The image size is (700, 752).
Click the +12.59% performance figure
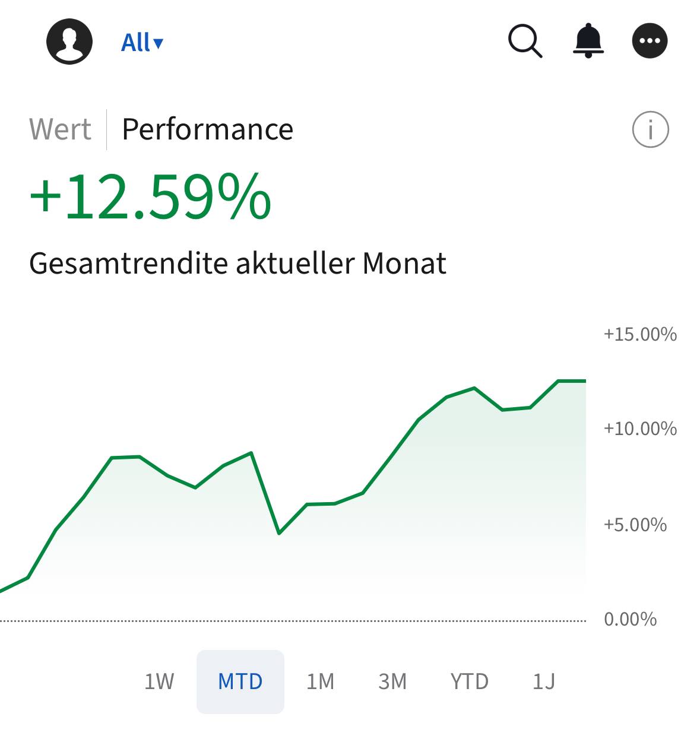(x=150, y=197)
